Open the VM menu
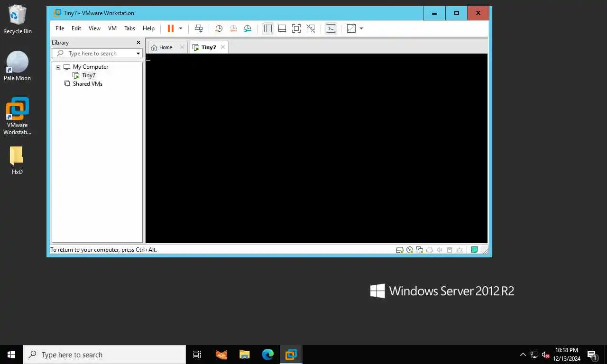The height and width of the screenshot is (364, 607). (x=112, y=28)
